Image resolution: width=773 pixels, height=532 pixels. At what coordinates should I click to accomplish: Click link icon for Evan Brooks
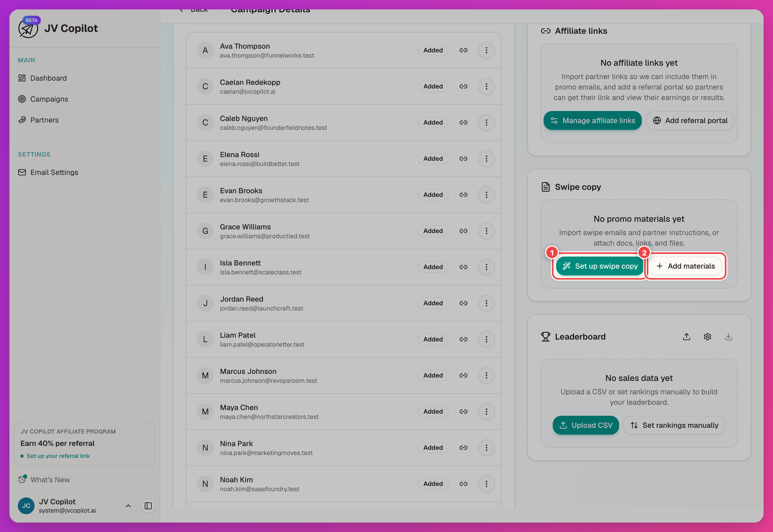(x=463, y=195)
